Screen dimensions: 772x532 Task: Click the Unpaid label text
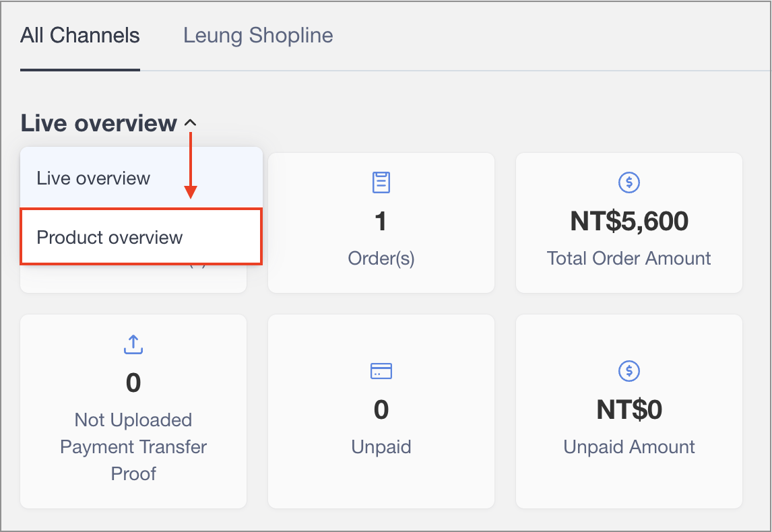pyautogui.click(x=381, y=447)
